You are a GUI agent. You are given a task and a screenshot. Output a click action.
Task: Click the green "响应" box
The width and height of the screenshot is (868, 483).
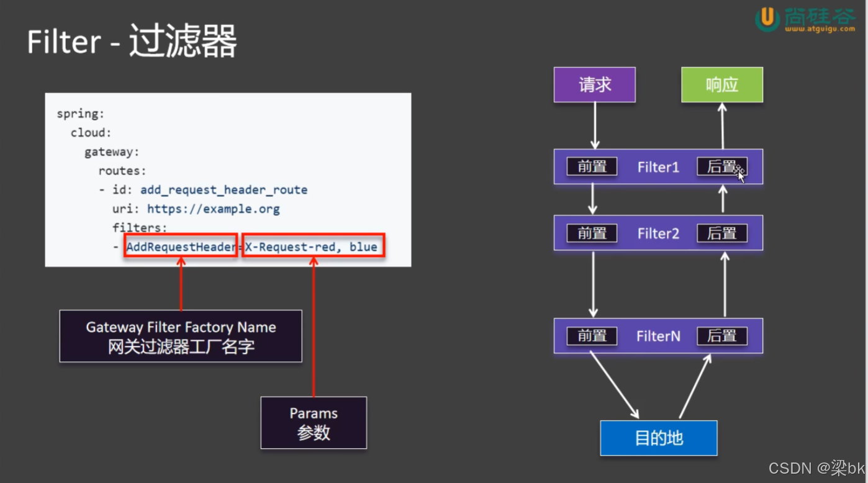(x=722, y=84)
